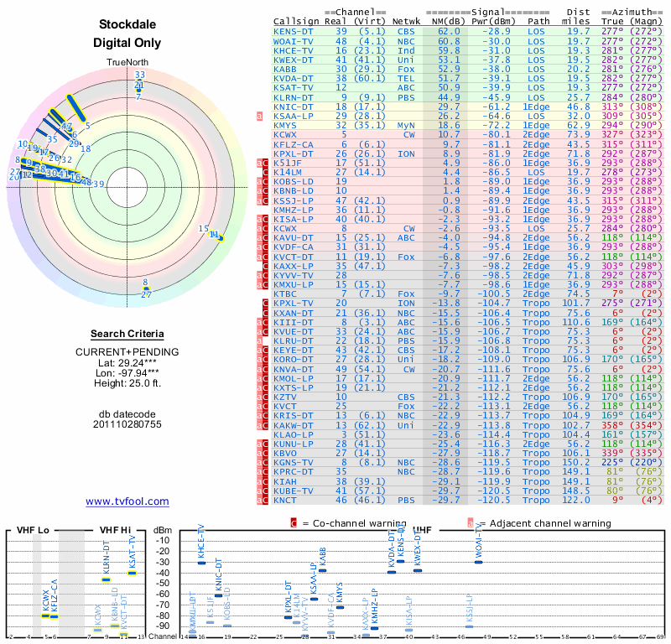671x644 pixels.
Task: Click KNIC-DT in the callsign column
Action: pos(293,107)
